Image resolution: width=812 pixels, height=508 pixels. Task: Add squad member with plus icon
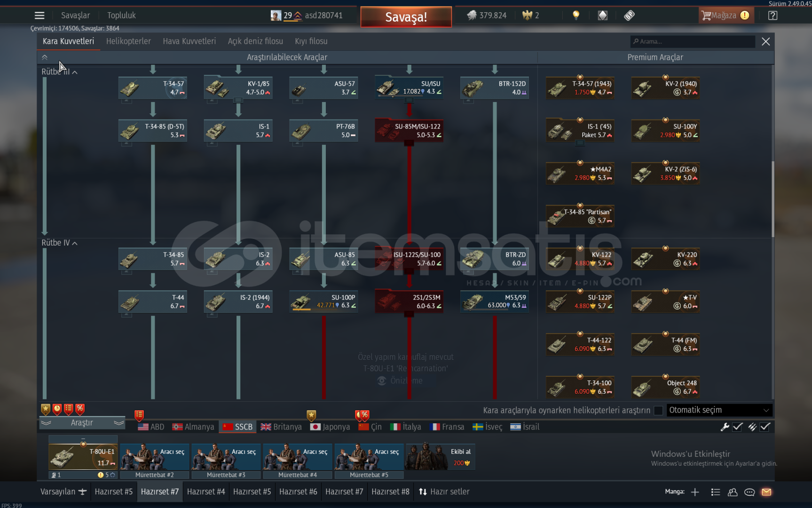tap(695, 492)
